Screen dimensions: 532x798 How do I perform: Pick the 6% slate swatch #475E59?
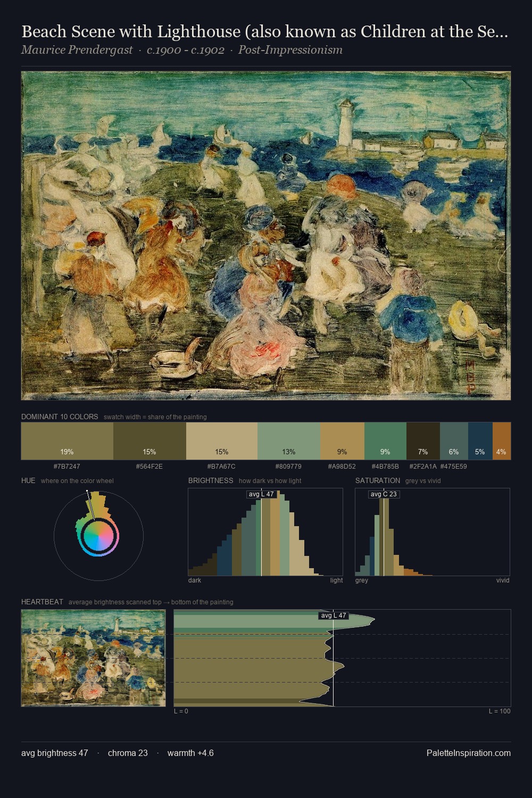pyautogui.click(x=454, y=441)
